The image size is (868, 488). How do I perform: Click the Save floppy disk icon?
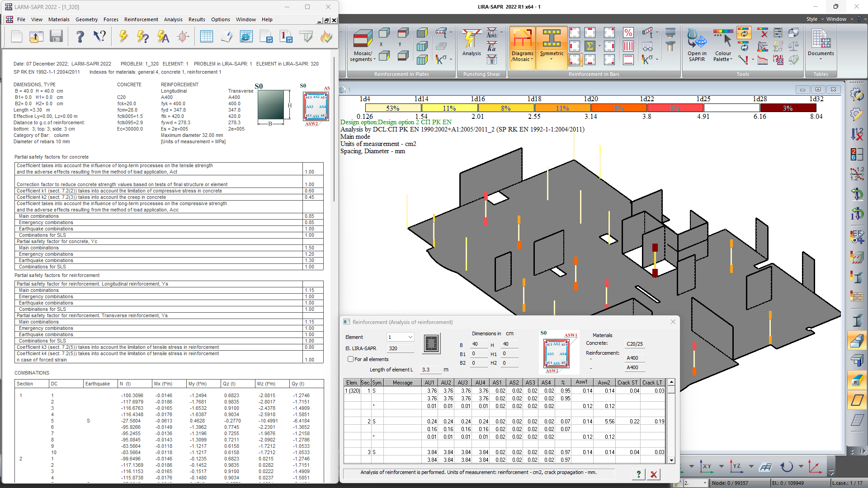[56, 37]
